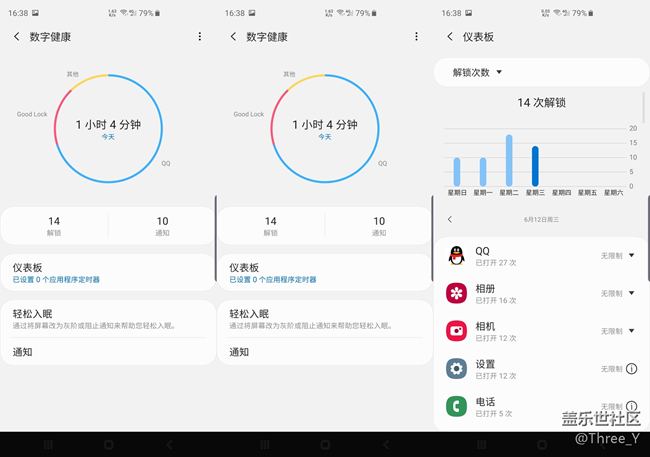This screenshot has height=457, width=650.
Task: Open the 解锁次数 dropdown selector
Action: (477, 72)
